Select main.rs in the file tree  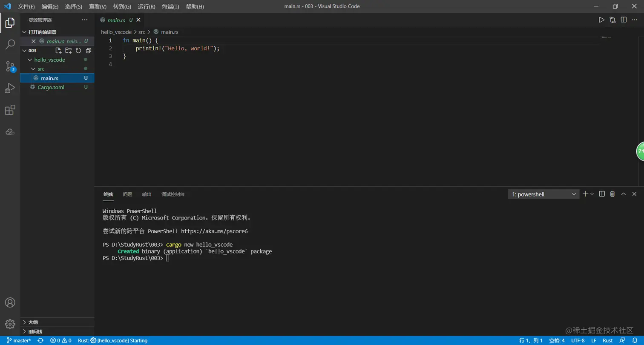pyautogui.click(x=57, y=78)
